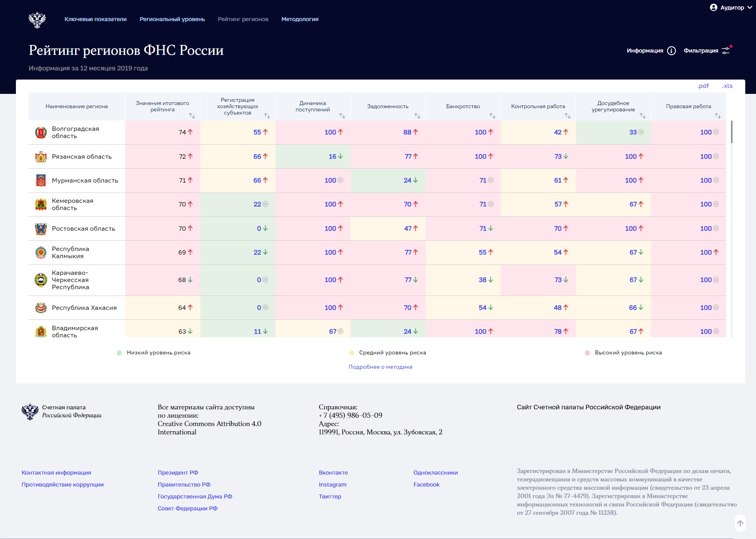Open the Одноклассники social link
The image size is (756, 539).
[436, 473]
